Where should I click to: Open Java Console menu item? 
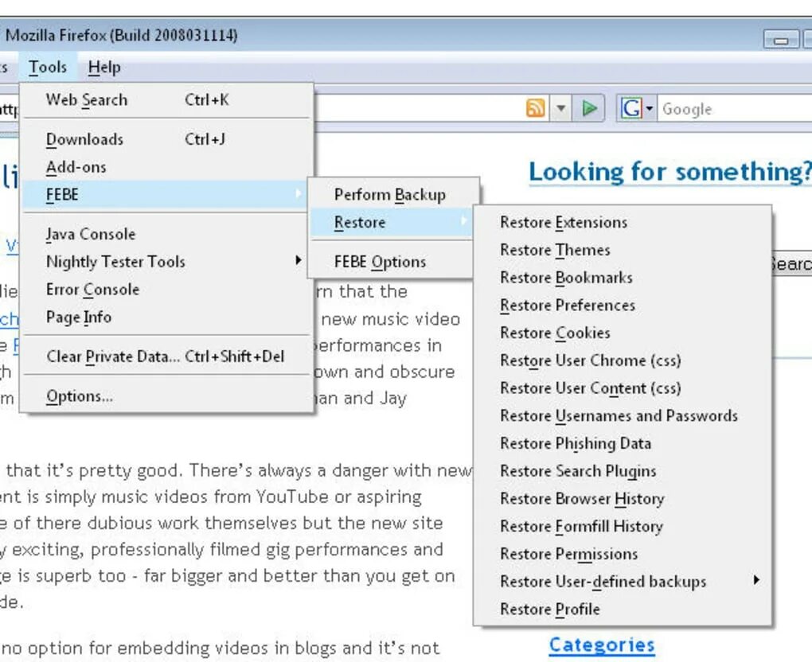[166, 234]
